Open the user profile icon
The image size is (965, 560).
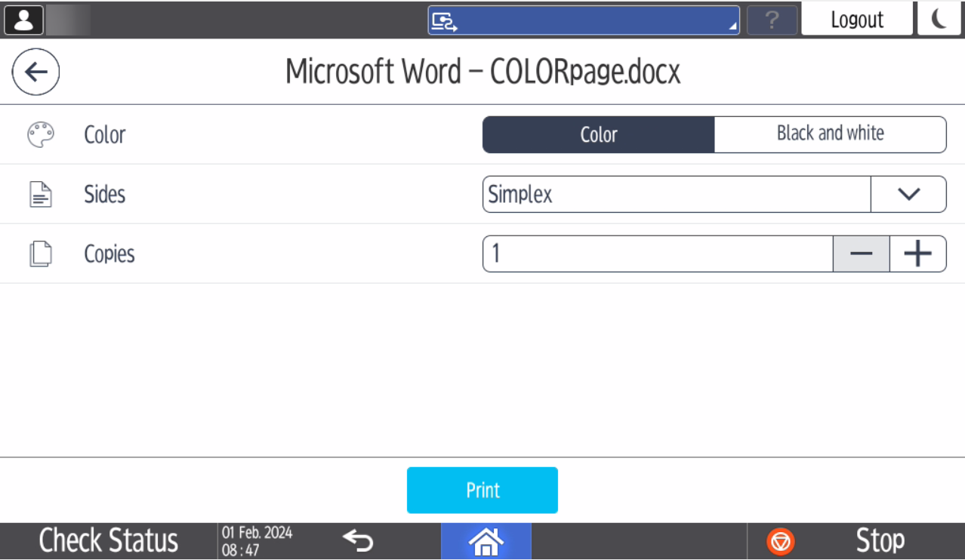pos(23,19)
